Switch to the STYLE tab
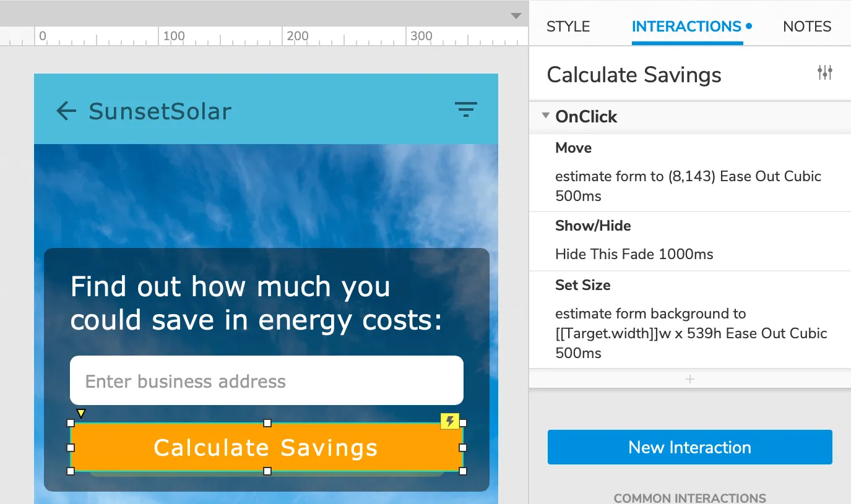The image size is (851, 504). click(x=568, y=27)
